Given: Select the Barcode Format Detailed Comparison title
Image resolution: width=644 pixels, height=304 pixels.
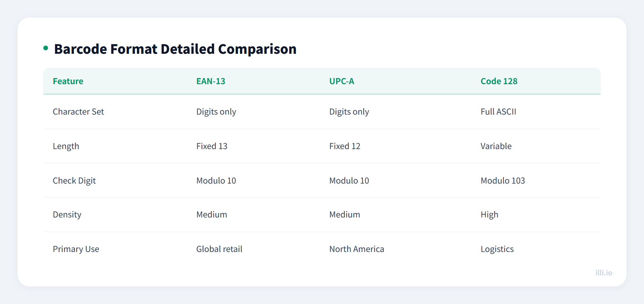Looking at the screenshot, I should point(175,49).
